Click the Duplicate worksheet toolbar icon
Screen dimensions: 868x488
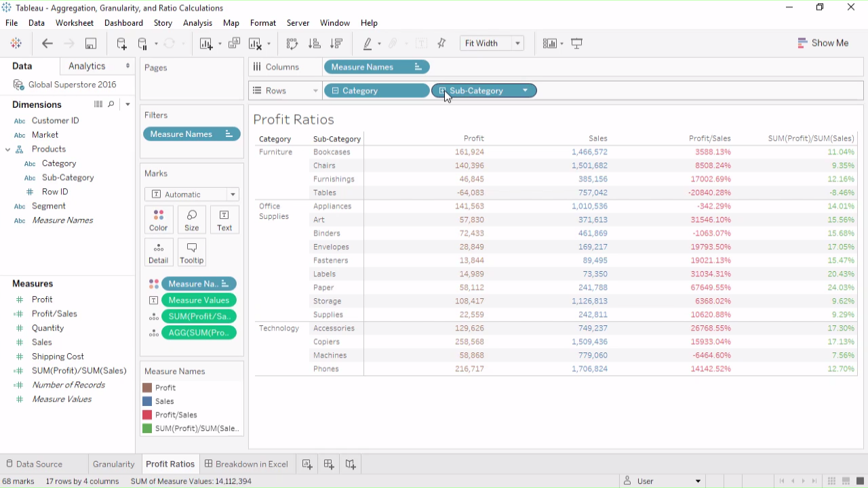click(234, 43)
